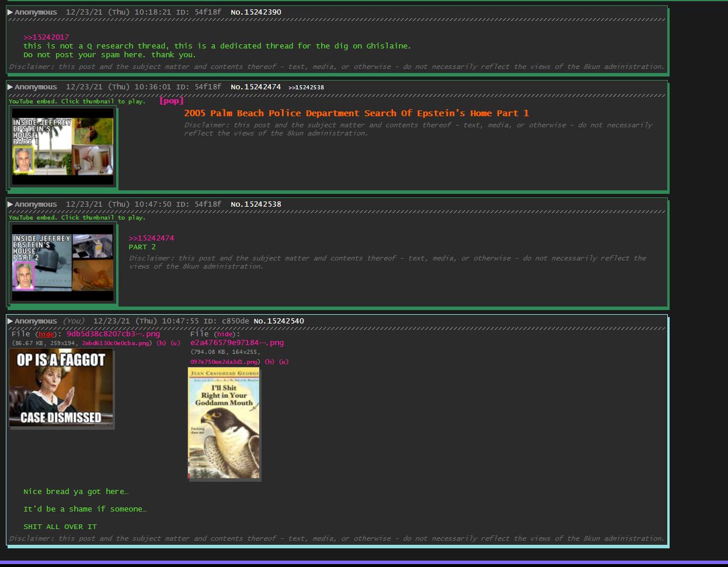Click the (You) marker on post No.15242540
The height and width of the screenshot is (567, 728).
[x=73, y=321]
